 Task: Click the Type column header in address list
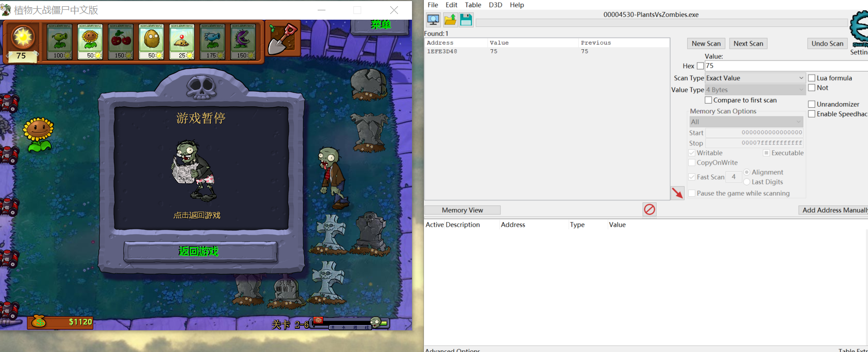click(x=577, y=225)
